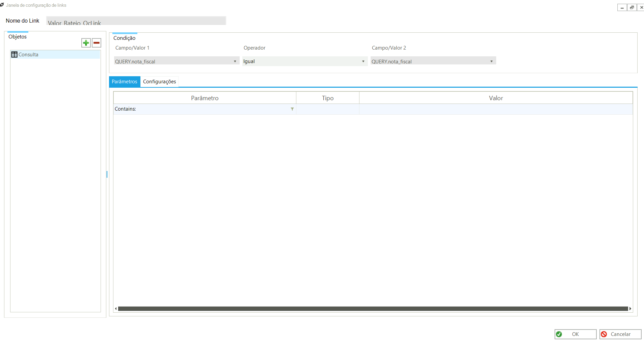The height and width of the screenshot is (341, 644).
Task: Click the Tipo column header
Action: (327, 98)
